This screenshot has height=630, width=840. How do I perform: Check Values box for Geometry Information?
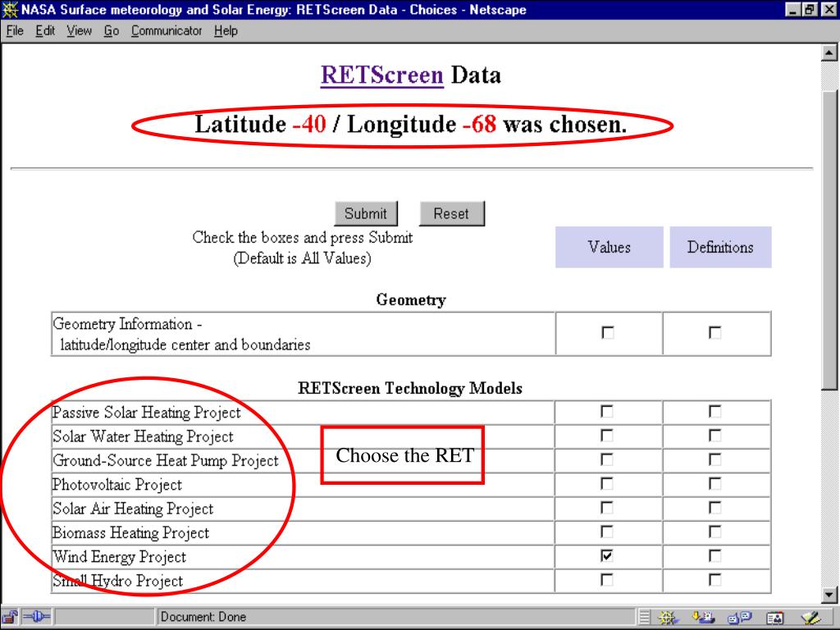coord(608,333)
